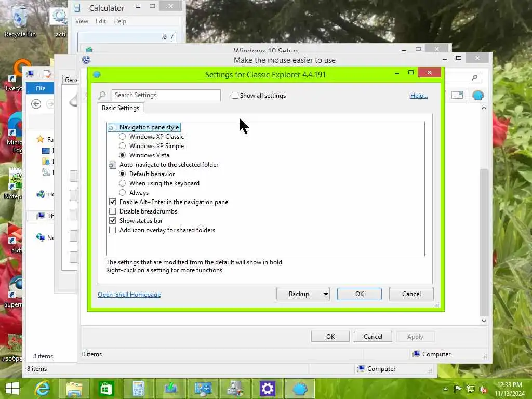The image size is (532, 399).
Task: Open File Explorer from the taskbar
Action: (74, 389)
